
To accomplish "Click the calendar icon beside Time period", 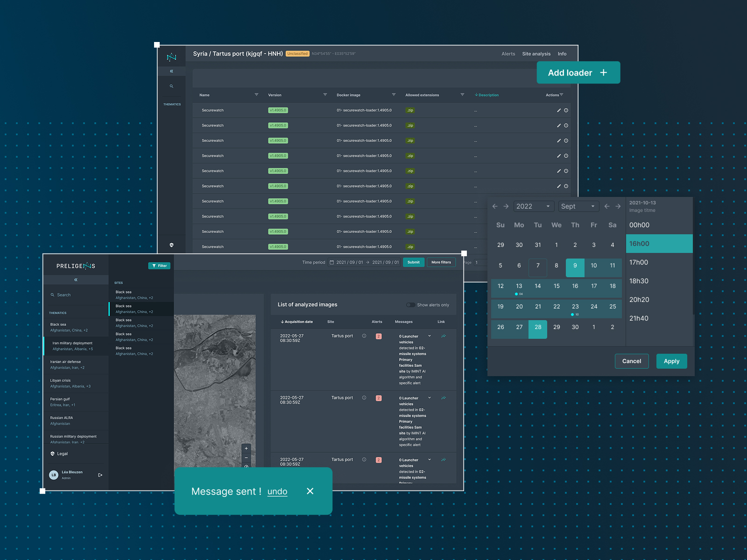I will tap(331, 262).
